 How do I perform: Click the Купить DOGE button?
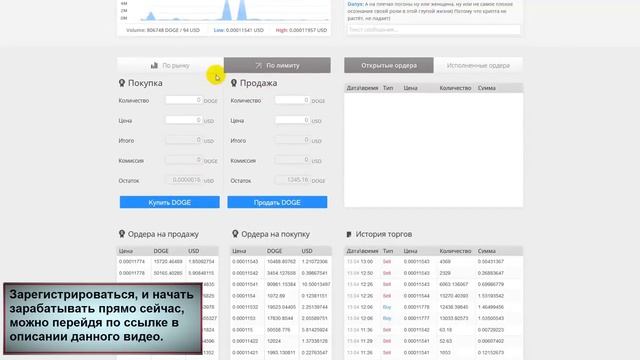point(169,202)
